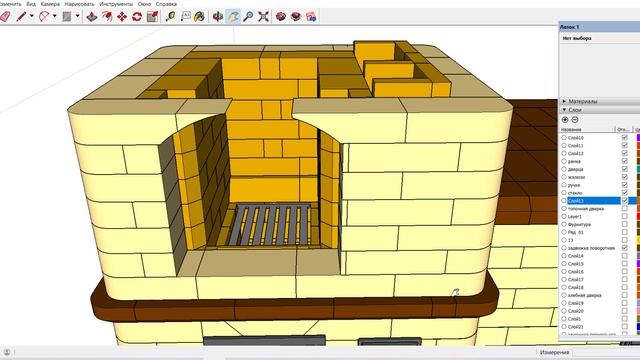This screenshot has height=360, width=640.
Task: Collapse the Слои panel section
Action: [x=564, y=110]
